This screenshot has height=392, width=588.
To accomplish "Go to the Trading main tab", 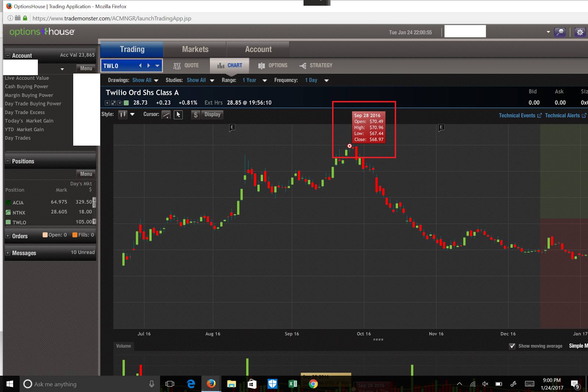I will click(132, 49).
